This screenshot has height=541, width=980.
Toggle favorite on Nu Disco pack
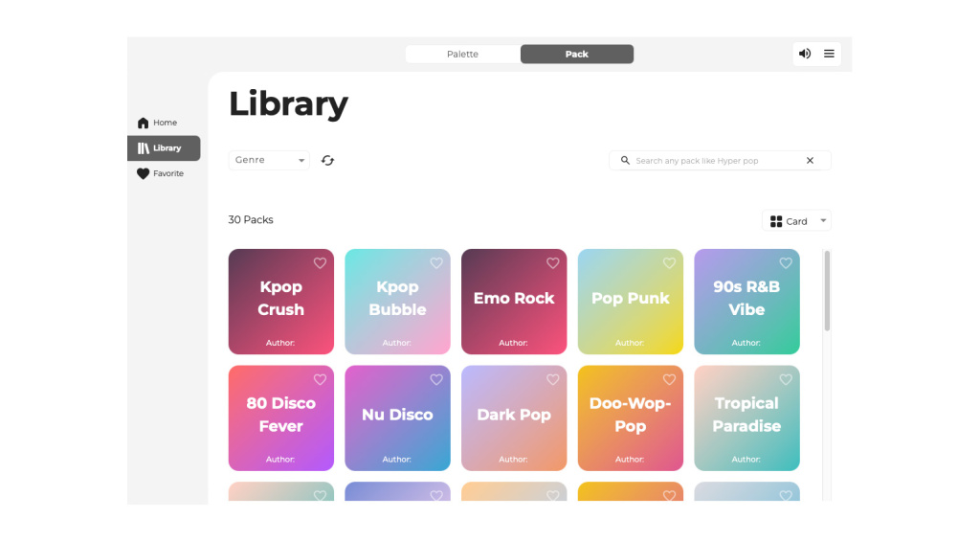pyautogui.click(x=436, y=380)
